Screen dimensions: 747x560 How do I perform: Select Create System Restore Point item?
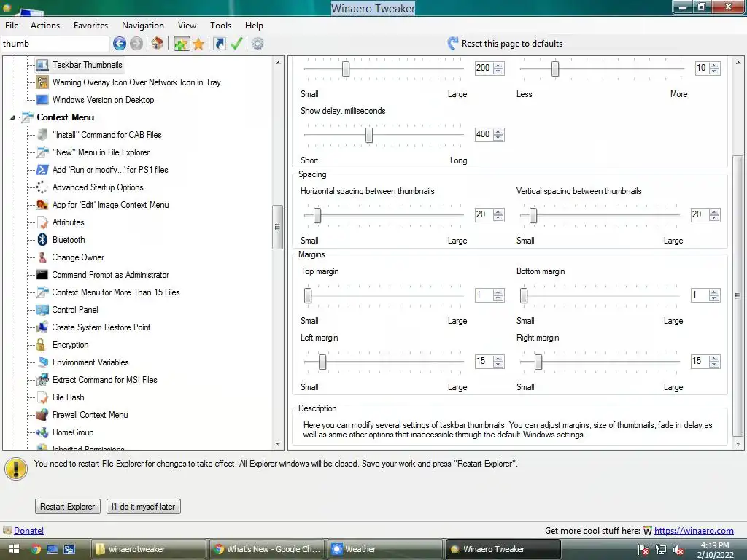click(101, 327)
